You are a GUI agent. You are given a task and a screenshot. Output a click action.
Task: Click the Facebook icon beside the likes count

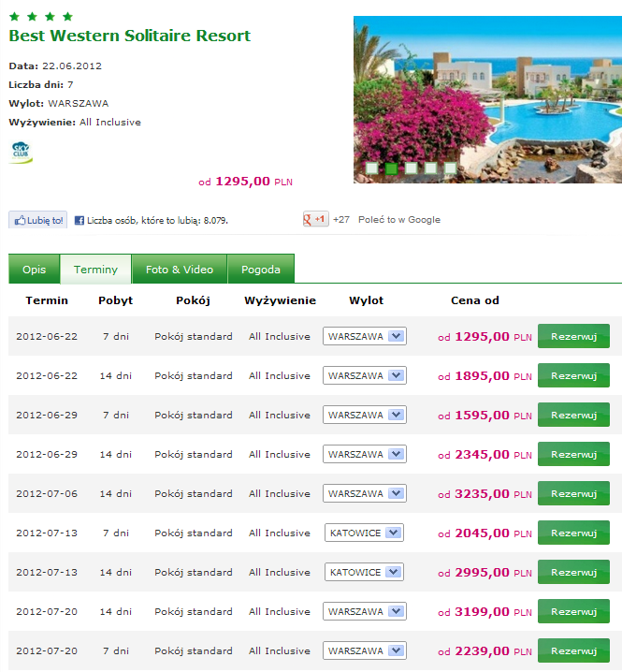point(80,221)
